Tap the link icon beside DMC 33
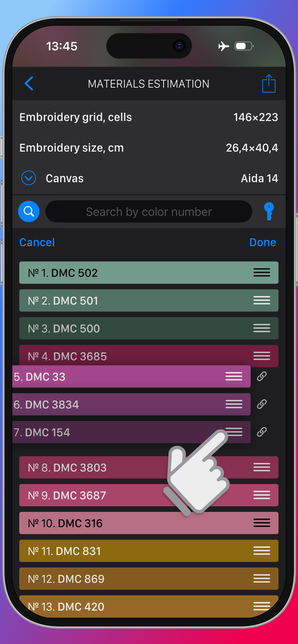Screen dimensions: 298x644 262,376
